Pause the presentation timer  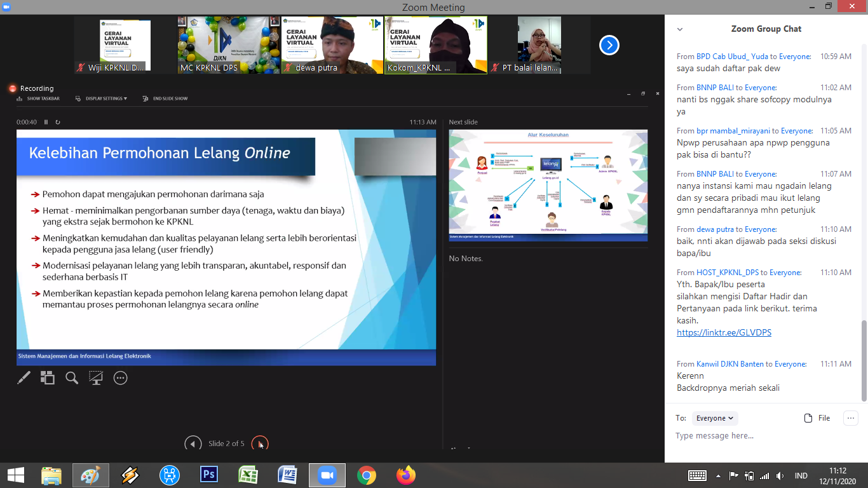(x=46, y=122)
